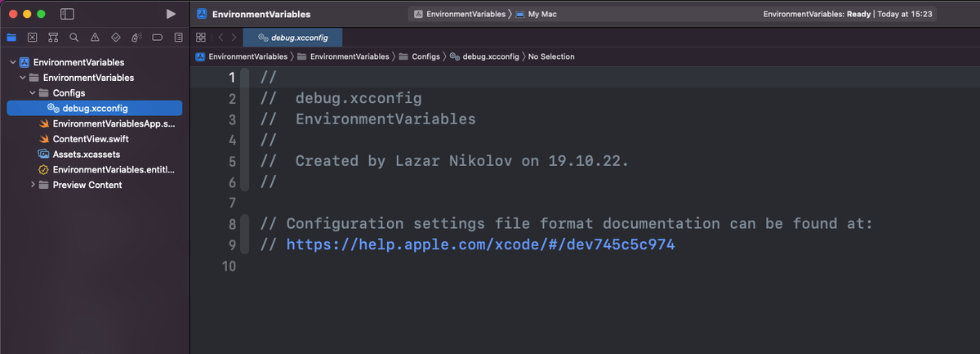The image size is (980, 354).
Task: Click the Xcode project icon in title bar
Action: [x=202, y=15]
